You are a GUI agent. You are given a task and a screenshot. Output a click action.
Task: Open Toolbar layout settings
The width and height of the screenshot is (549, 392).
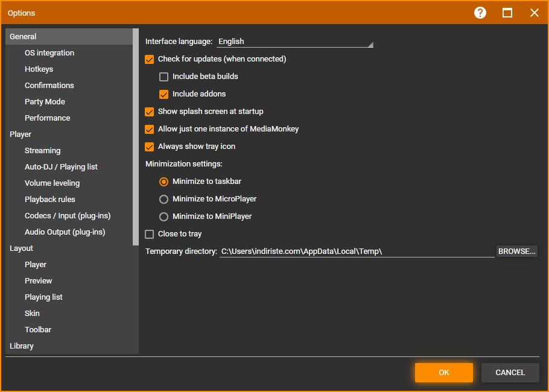[x=38, y=329]
